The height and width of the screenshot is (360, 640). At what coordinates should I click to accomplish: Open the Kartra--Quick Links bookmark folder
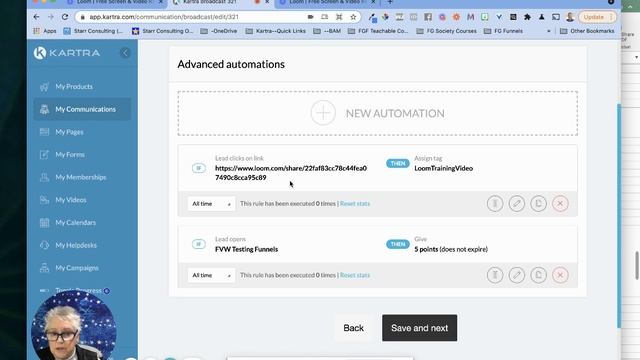click(x=276, y=31)
